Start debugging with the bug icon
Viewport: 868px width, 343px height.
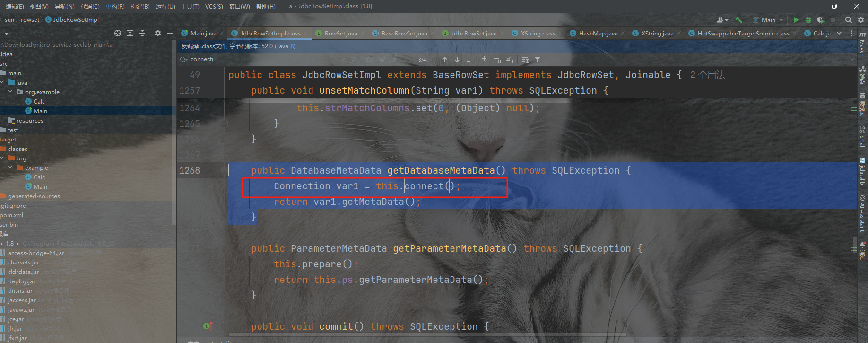coord(808,20)
